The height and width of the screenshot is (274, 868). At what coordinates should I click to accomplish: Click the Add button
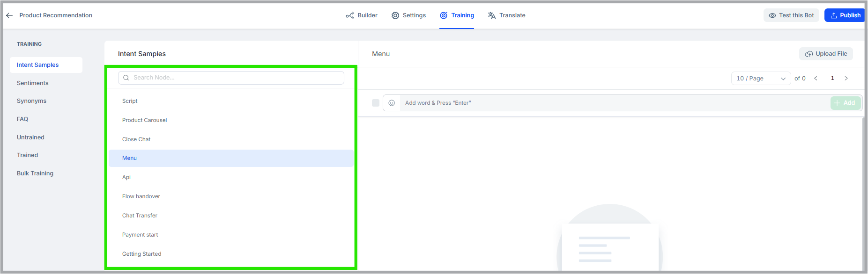tap(846, 103)
